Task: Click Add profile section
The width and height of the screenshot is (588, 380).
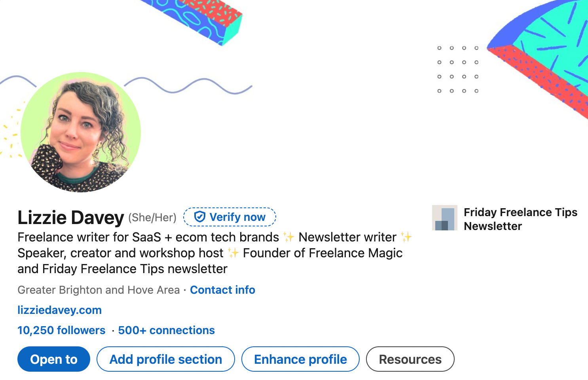Action: tap(165, 359)
